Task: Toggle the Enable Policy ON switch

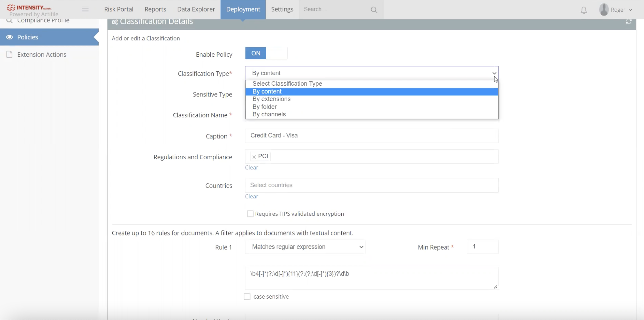Action: 266,53
